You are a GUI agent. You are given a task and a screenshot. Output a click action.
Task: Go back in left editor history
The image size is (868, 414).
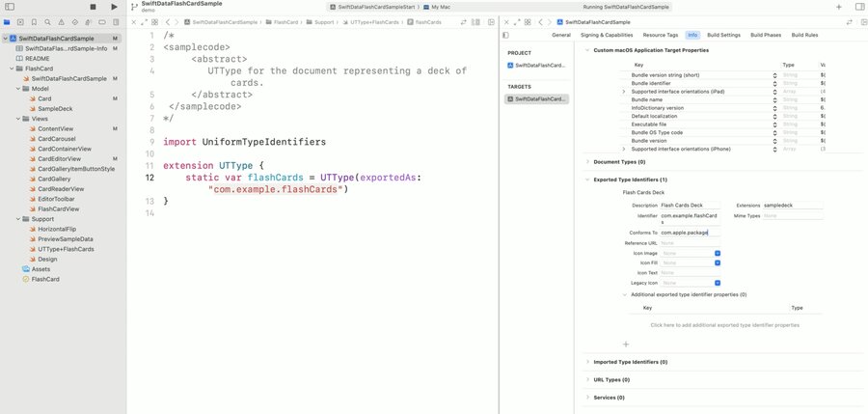pos(168,22)
